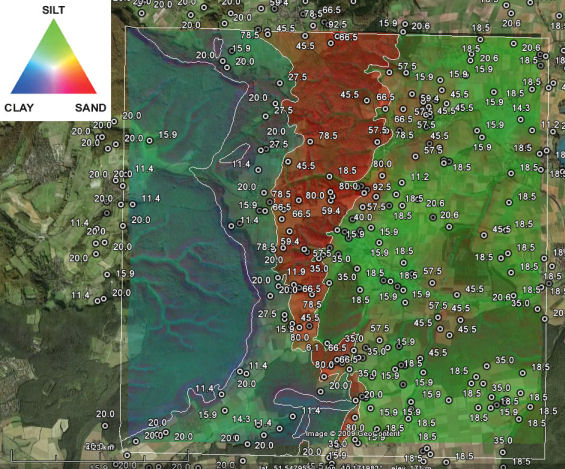The image size is (565, 469).
Task: Select the small outlined polygon beside 15.9 near top
Action: click(218, 46)
